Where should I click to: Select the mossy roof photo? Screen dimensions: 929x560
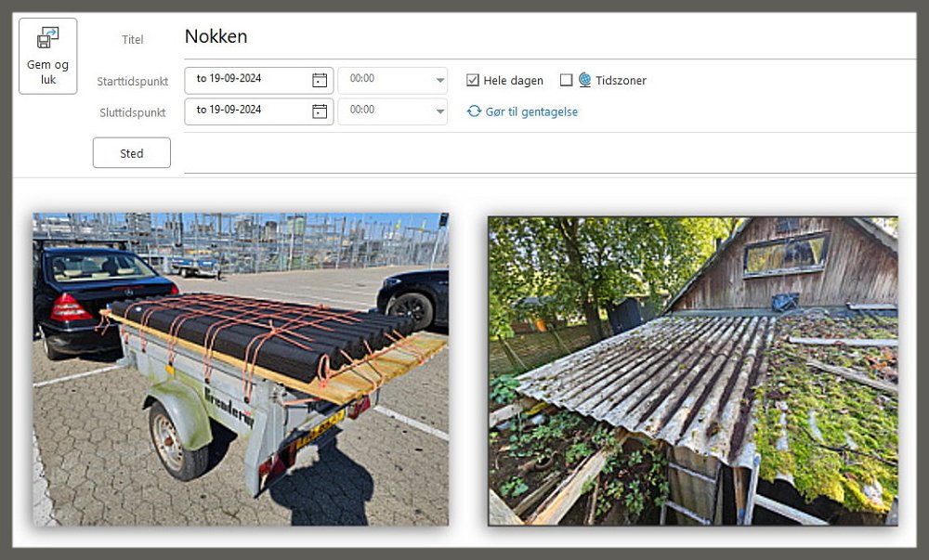(x=692, y=371)
